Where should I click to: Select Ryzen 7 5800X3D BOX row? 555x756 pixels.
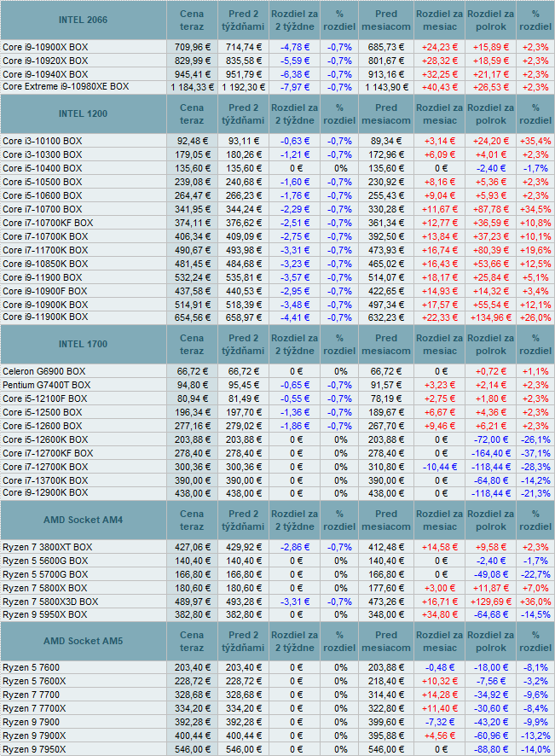(50, 602)
